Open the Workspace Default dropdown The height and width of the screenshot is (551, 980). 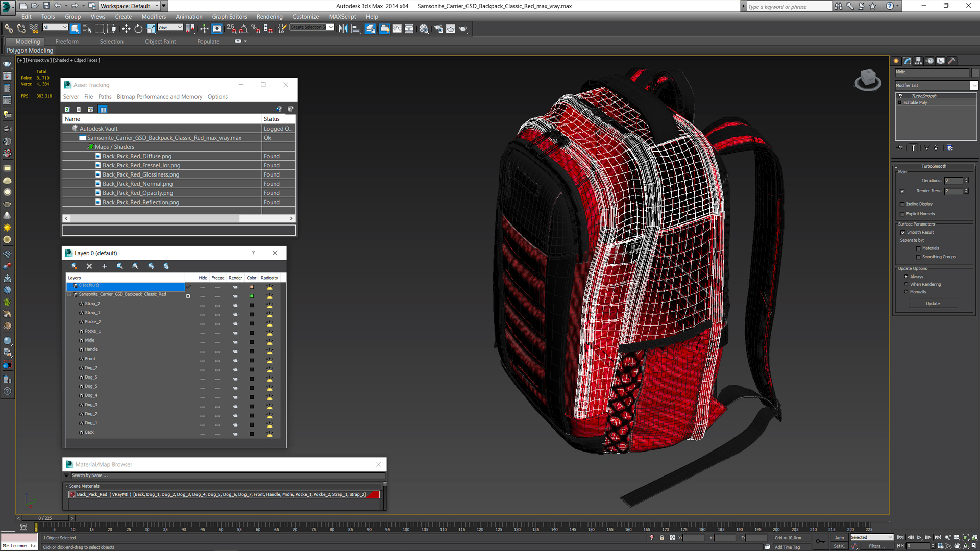[x=129, y=6]
